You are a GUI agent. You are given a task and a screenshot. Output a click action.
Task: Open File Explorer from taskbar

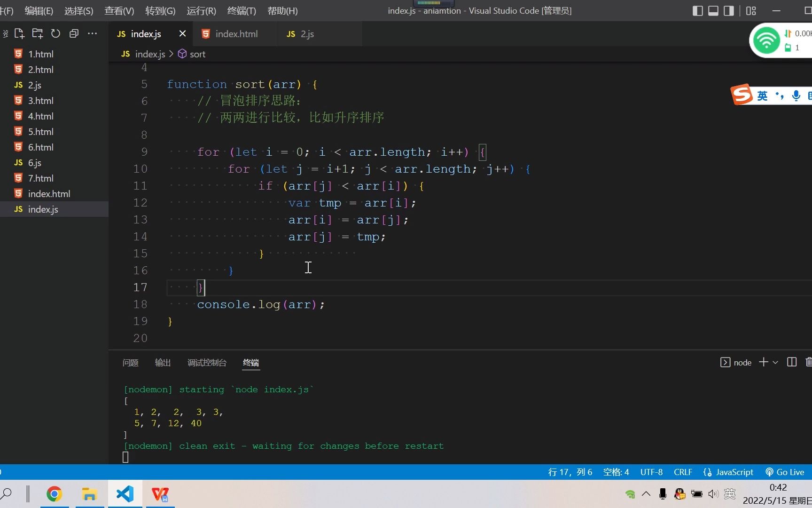pos(89,494)
